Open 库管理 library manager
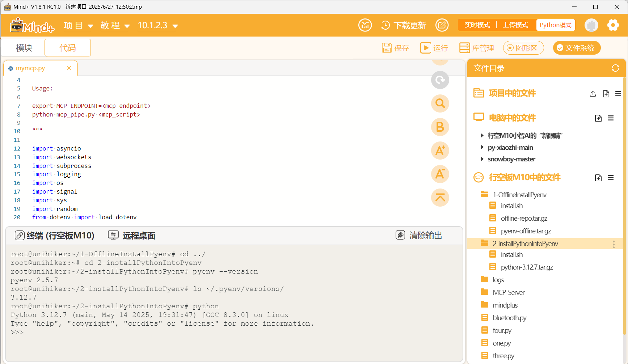The width and height of the screenshot is (628, 364). click(x=477, y=48)
